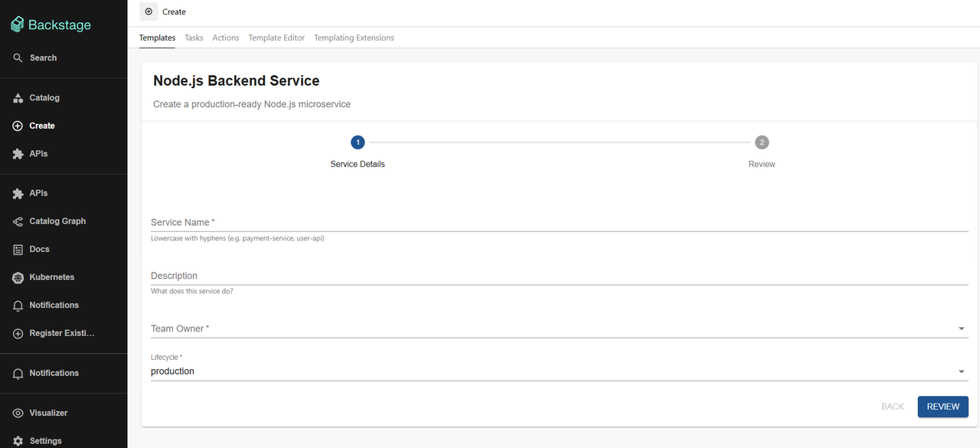Click the Create header plus icon button
The width and height of the screenshot is (980, 448).
(x=149, y=11)
